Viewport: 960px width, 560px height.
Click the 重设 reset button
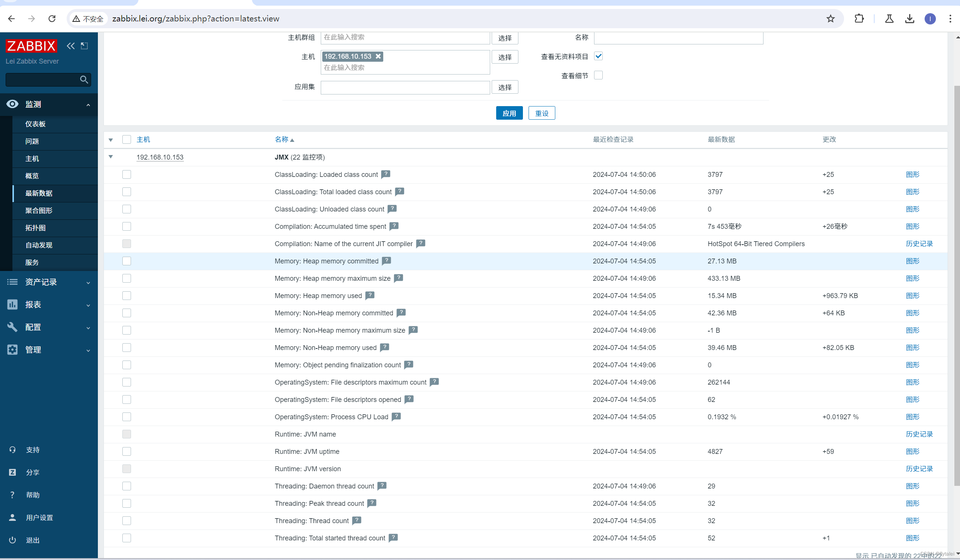click(542, 113)
